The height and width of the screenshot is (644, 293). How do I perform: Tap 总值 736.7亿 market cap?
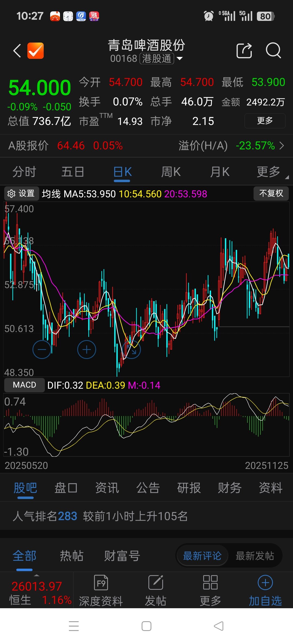(x=39, y=121)
